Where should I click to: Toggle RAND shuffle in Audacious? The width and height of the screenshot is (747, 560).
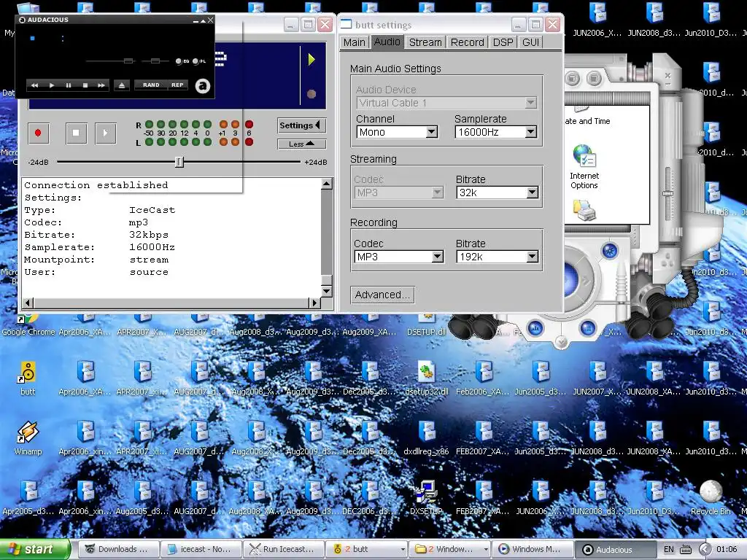151,85
